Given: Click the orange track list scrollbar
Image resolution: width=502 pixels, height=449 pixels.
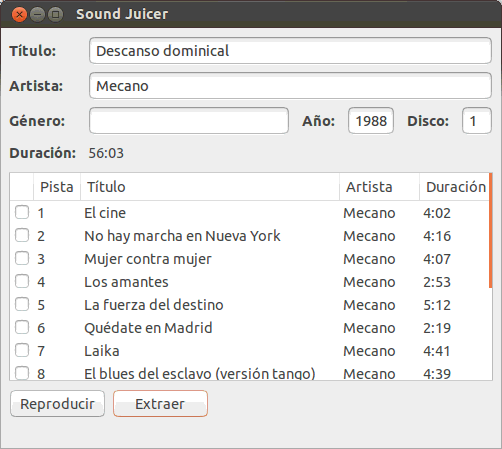Looking at the screenshot, I should point(491,230).
